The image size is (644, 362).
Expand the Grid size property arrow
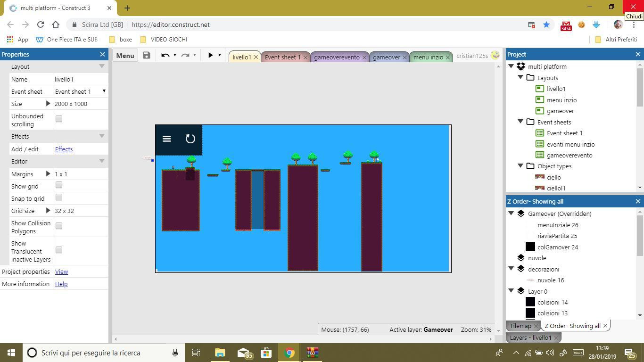(48, 211)
